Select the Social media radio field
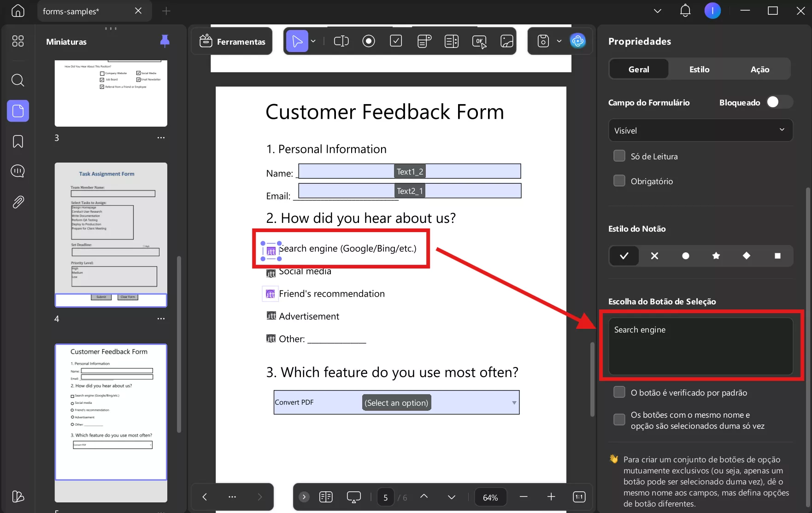Image resolution: width=812 pixels, height=513 pixels. [x=271, y=273]
